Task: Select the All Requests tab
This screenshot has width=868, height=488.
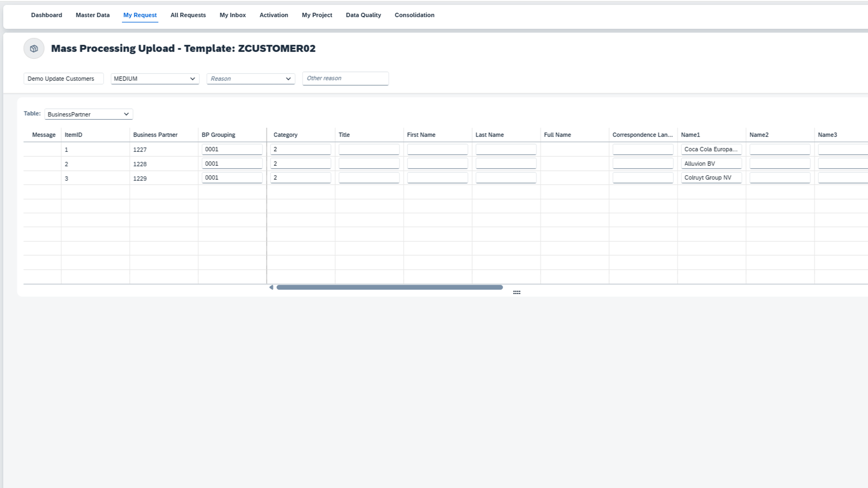Action: [188, 15]
